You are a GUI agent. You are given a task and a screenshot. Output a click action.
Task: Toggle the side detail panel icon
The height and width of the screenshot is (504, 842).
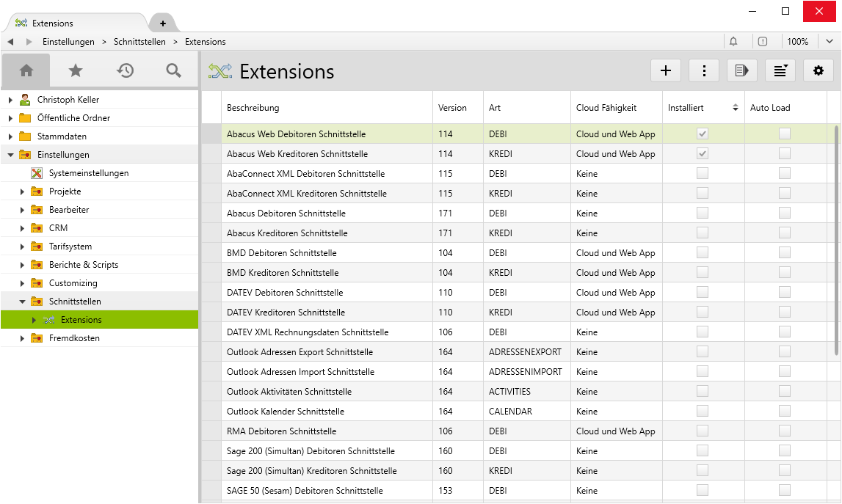coord(742,70)
